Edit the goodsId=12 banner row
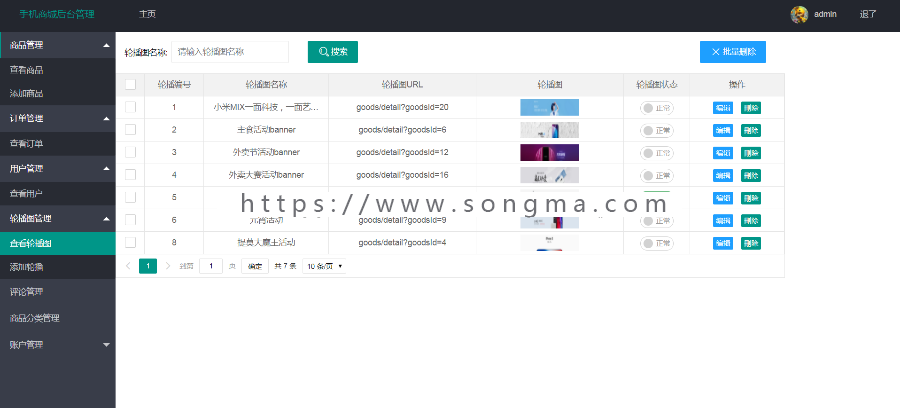 723,153
